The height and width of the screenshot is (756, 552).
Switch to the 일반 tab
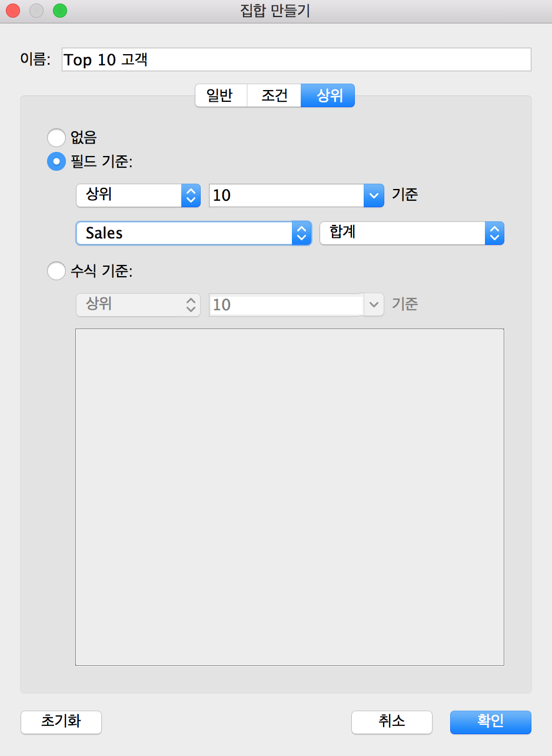(221, 95)
